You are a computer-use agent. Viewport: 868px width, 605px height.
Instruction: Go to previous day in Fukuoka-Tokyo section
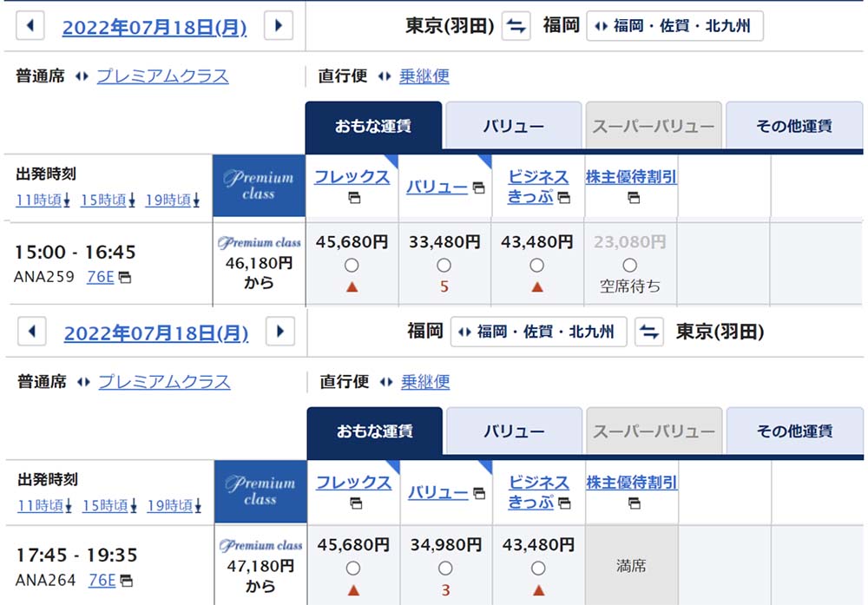[32, 332]
